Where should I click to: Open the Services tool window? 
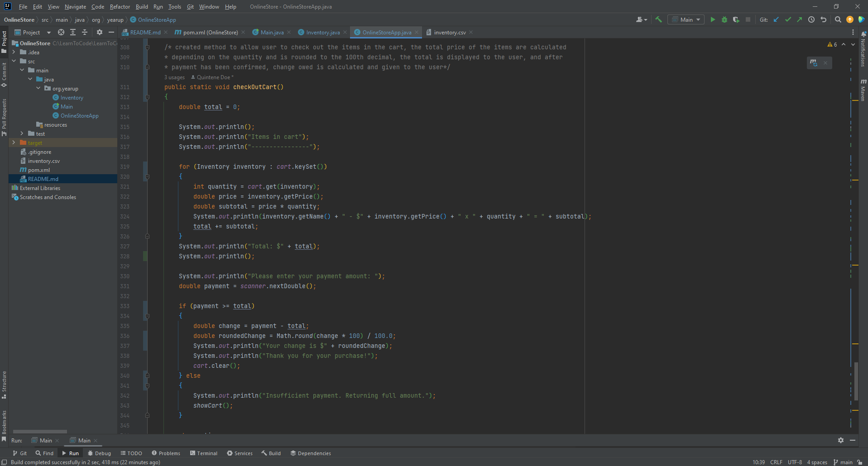point(240,453)
